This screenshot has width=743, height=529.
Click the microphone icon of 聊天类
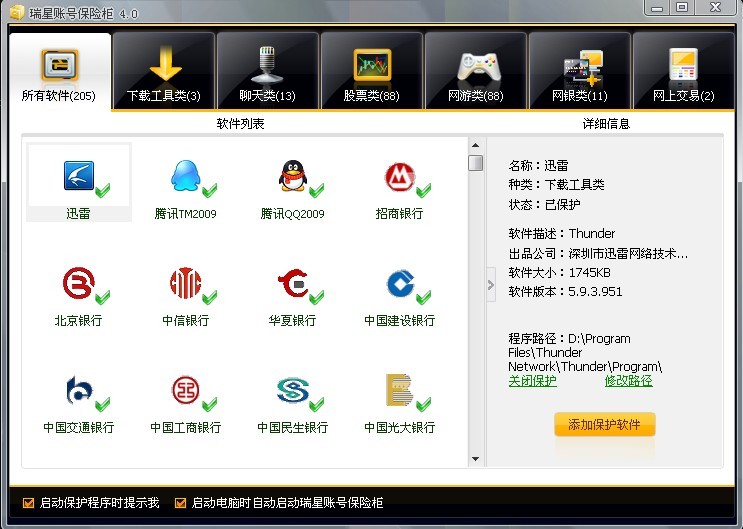[267, 64]
